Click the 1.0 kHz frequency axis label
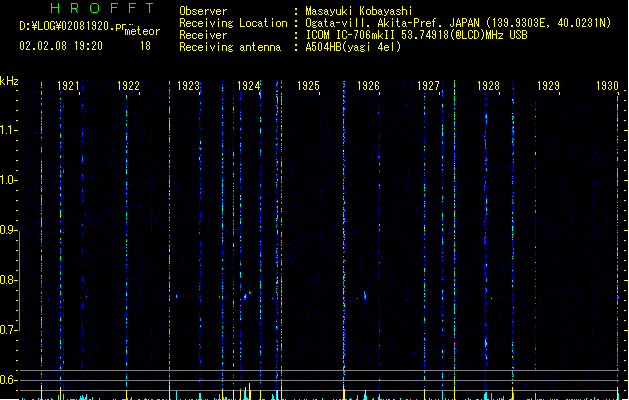Image resolution: width=629 pixels, height=400 pixels. 8,180
